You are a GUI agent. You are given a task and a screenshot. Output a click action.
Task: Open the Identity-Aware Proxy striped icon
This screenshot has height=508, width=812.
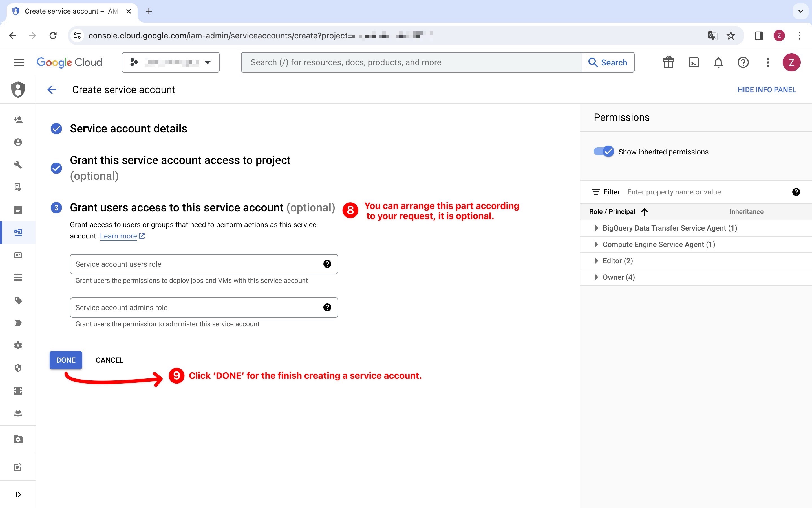tap(18, 390)
